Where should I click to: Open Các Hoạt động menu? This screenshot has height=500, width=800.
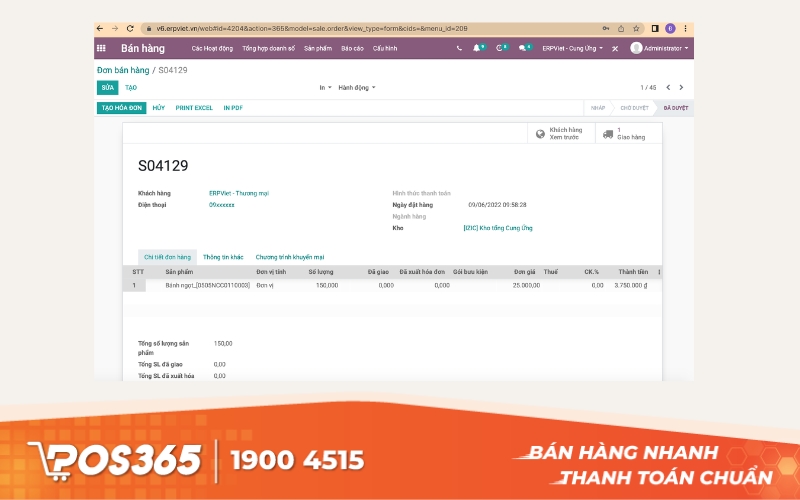click(212, 48)
